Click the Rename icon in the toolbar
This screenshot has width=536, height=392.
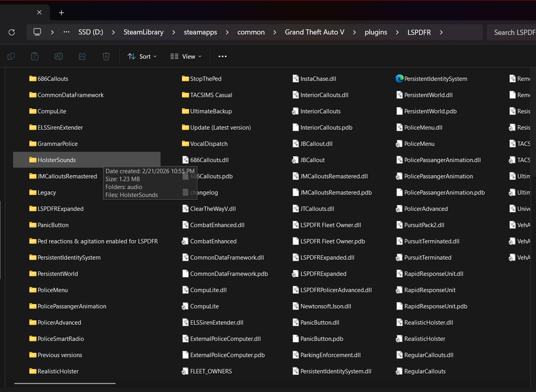(59, 56)
